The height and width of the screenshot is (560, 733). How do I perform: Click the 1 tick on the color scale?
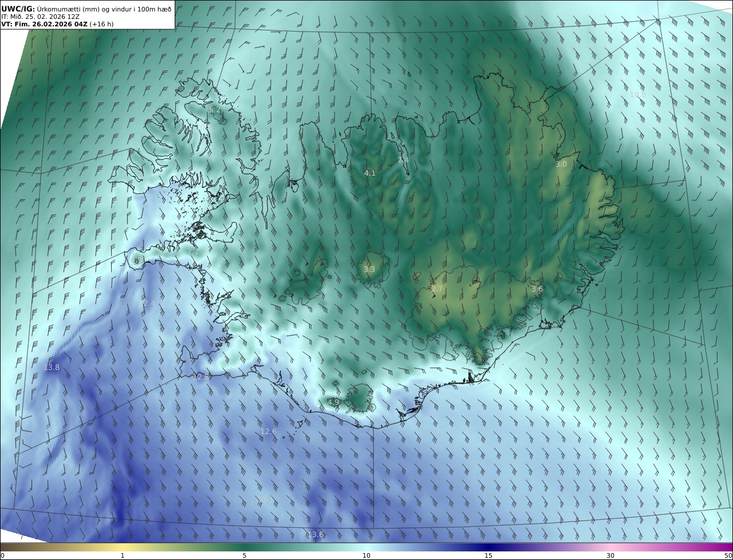point(122,555)
